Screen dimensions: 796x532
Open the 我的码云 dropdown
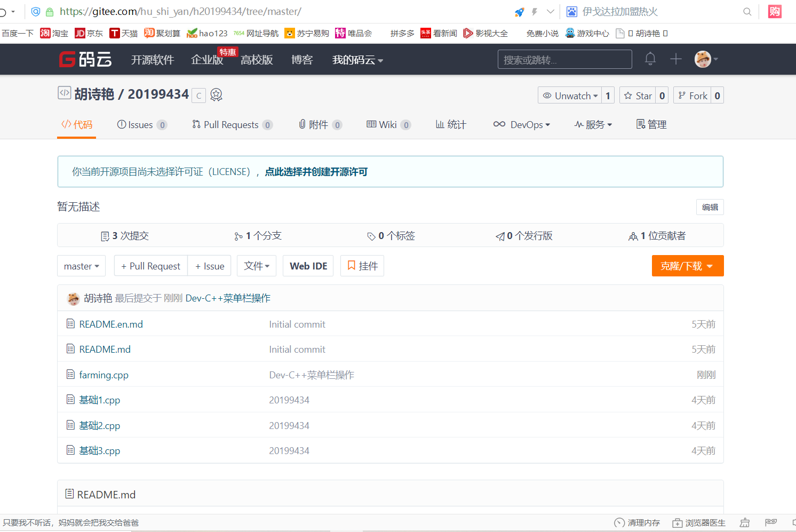click(x=358, y=60)
